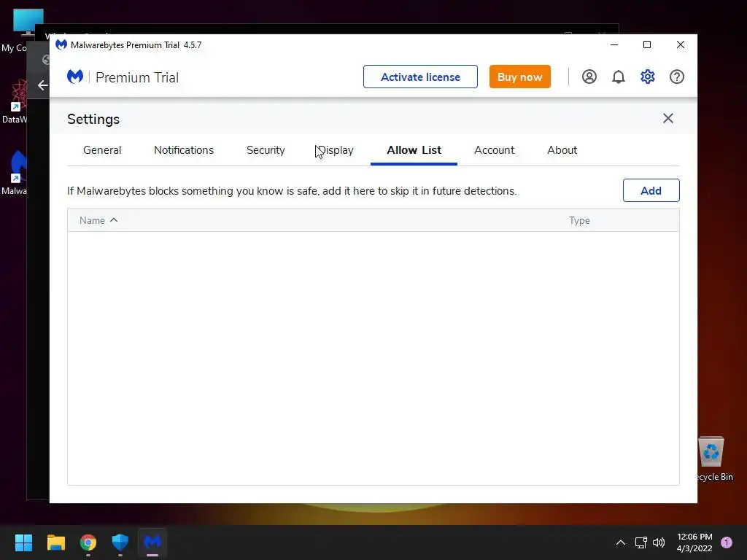This screenshot has width=747, height=560.
Task: Minimize the Malwarebytes window
Action: click(614, 44)
